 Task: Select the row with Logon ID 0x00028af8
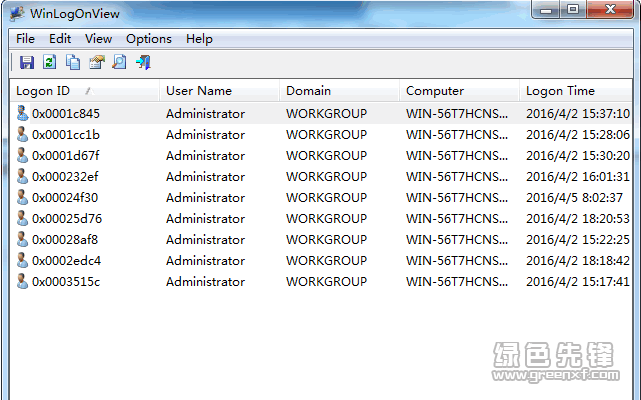[321, 239]
